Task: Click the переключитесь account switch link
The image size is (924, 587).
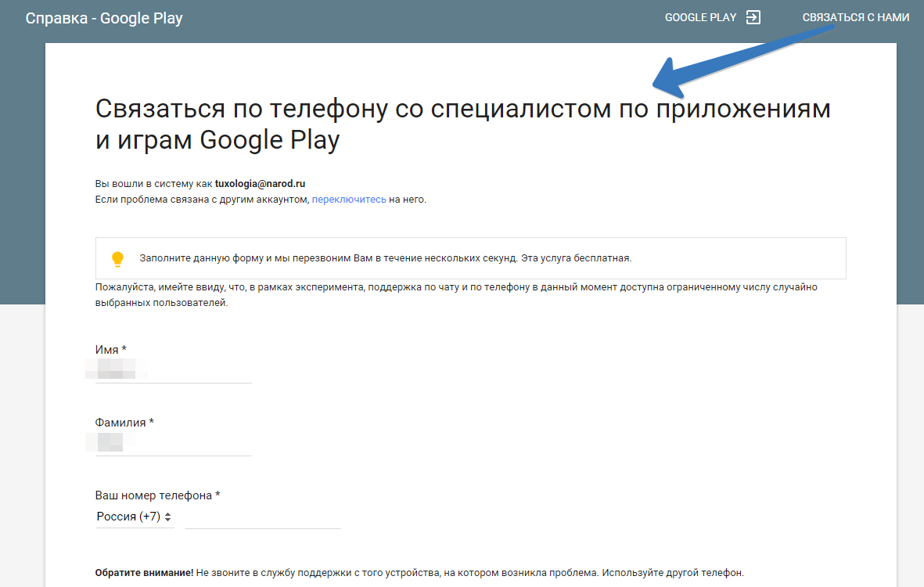Action: [349, 200]
